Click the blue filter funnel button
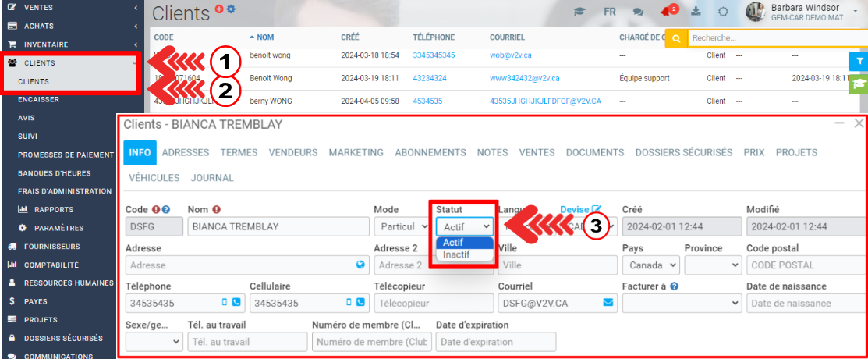 click(x=857, y=60)
